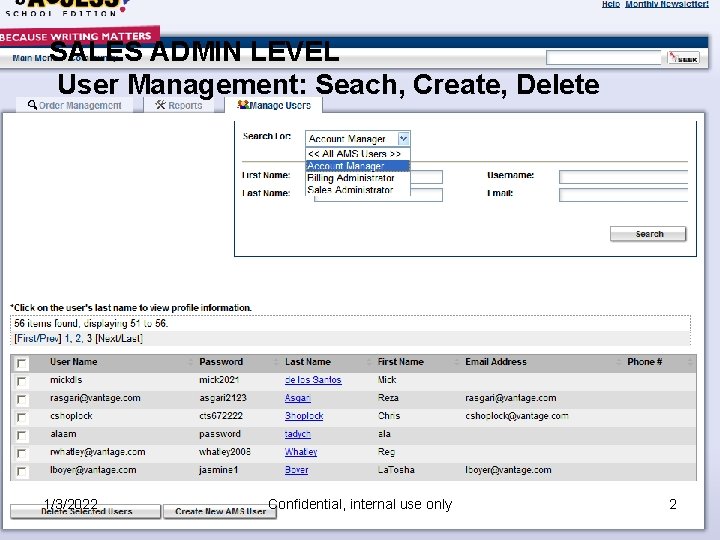The width and height of the screenshot is (720, 540).
Task: Toggle the select-all header checkbox
Action: pyautogui.click(x=21, y=363)
